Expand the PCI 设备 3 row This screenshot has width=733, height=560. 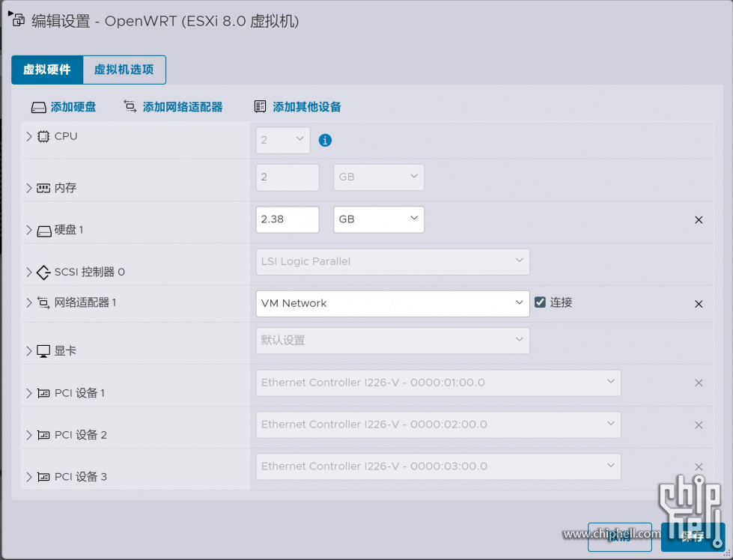click(x=29, y=477)
